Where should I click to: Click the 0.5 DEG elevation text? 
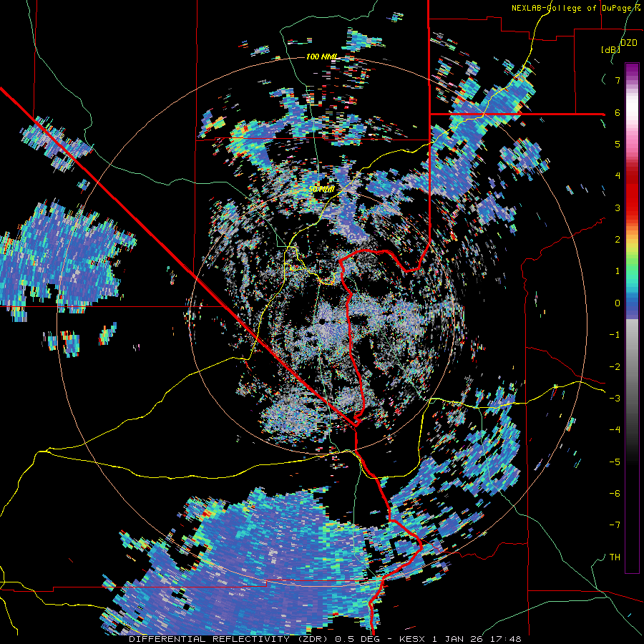click(356, 639)
